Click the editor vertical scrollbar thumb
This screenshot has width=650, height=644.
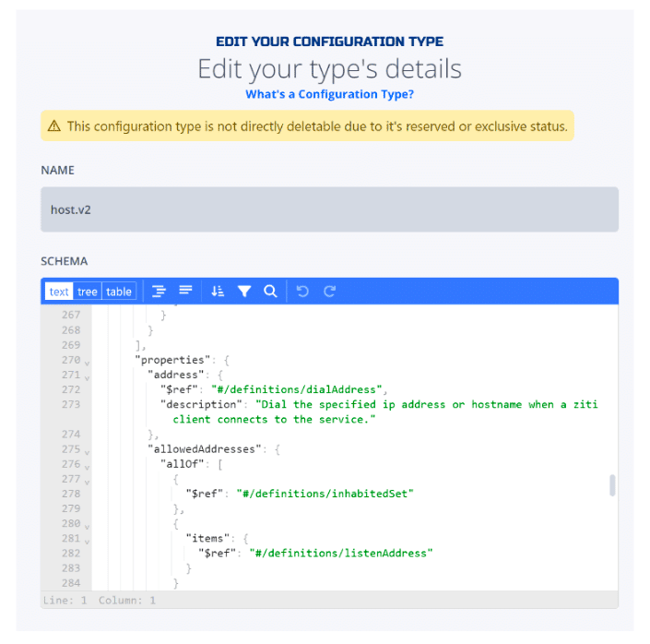[612, 485]
